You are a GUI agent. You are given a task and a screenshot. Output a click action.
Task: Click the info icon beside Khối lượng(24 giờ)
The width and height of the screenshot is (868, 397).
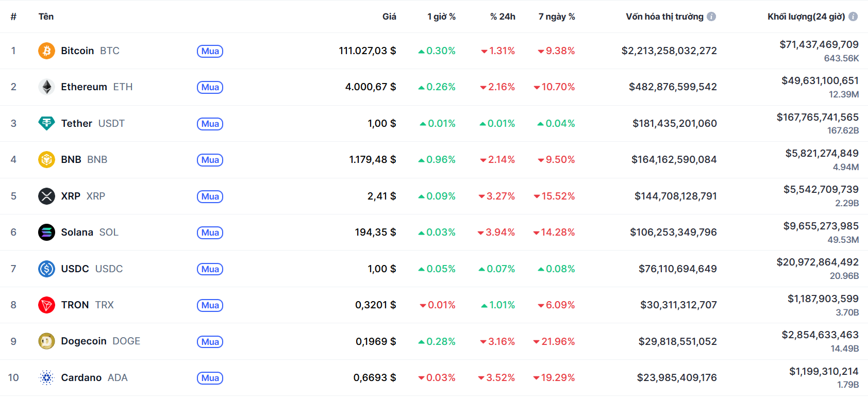[853, 16]
